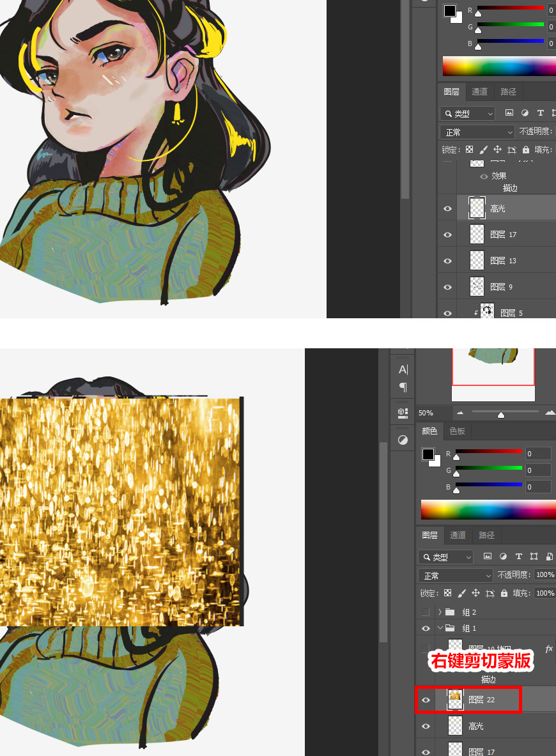Click the Navigator zoom-in large mountains button
556x756 pixels.
pos(550,413)
